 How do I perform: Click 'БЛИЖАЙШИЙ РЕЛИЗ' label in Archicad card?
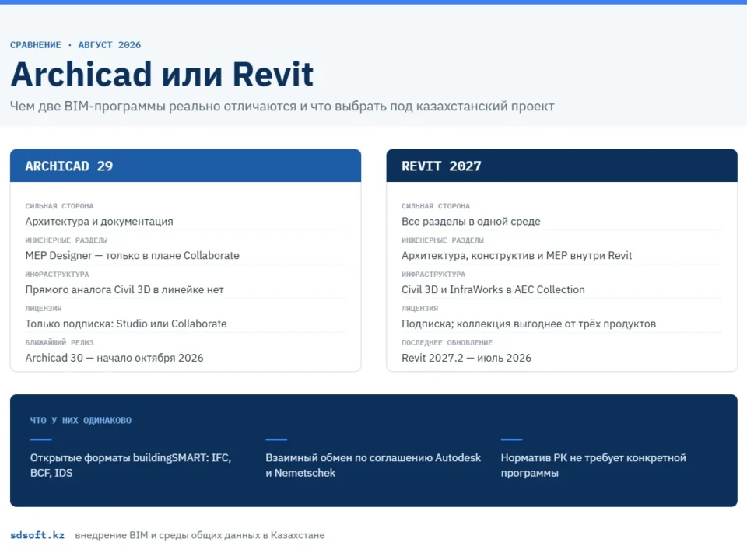pyautogui.click(x=59, y=342)
